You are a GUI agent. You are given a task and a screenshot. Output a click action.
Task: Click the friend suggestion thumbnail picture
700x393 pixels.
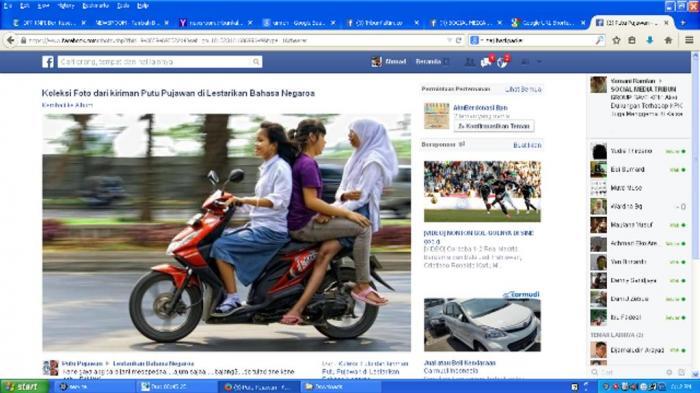coord(436,116)
